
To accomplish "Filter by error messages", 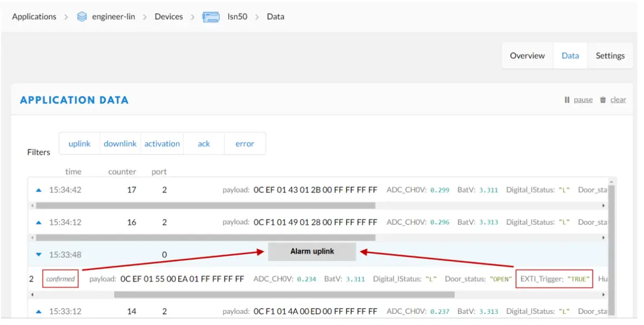I will pyautogui.click(x=245, y=144).
